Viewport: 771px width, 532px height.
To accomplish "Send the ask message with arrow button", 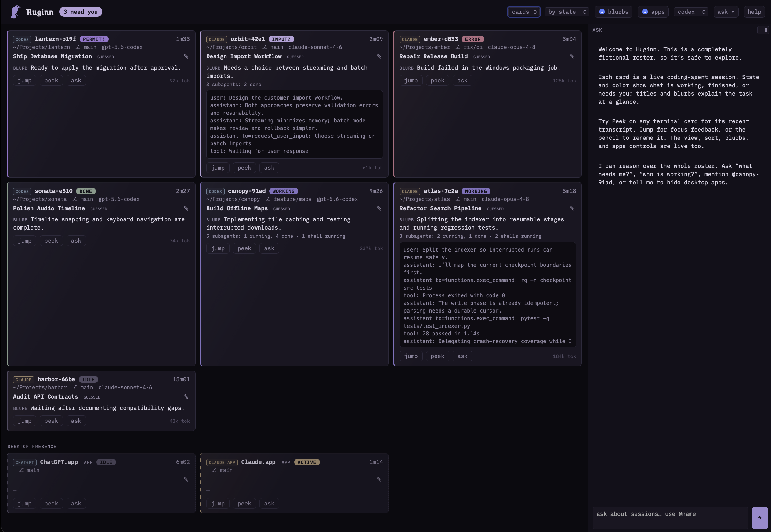I will (760, 518).
